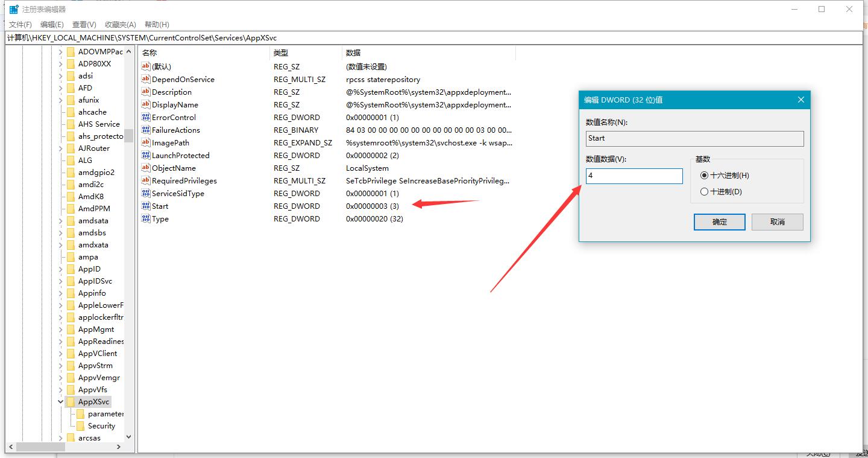868x458 pixels.
Task: Select the REG_BINARY type cell
Action: [296, 130]
